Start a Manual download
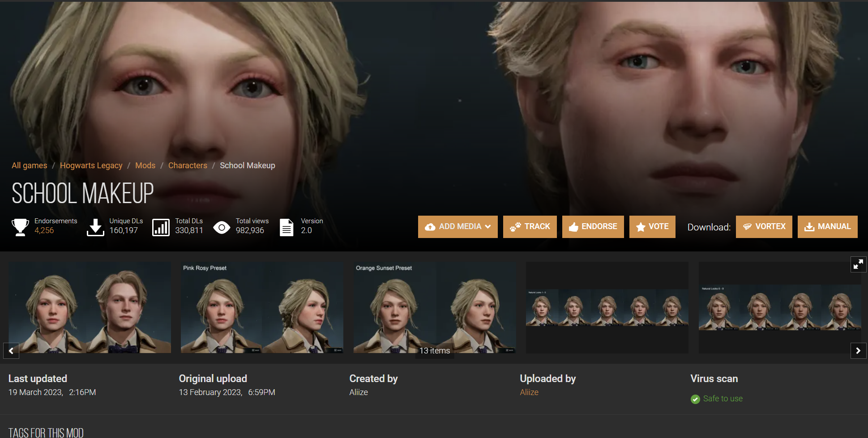The image size is (868, 438). tap(828, 227)
